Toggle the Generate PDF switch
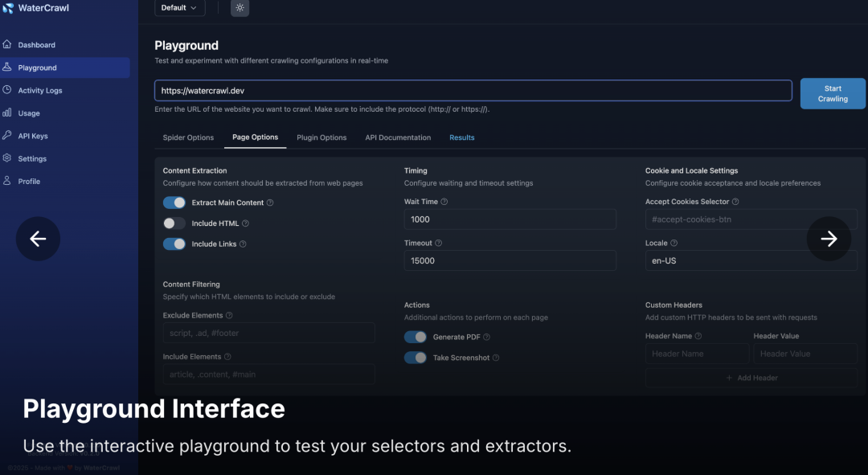Screen dimensions: 868x475 point(416,337)
